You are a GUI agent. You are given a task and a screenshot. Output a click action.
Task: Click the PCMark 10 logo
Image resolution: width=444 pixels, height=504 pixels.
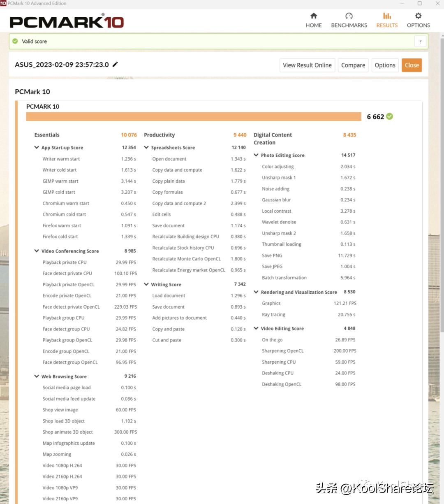[67, 21]
